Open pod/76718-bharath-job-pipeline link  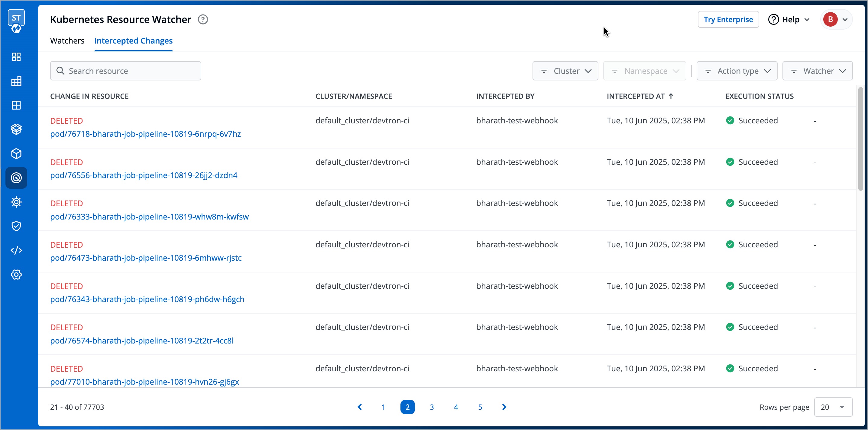pyautogui.click(x=145, y=134)
